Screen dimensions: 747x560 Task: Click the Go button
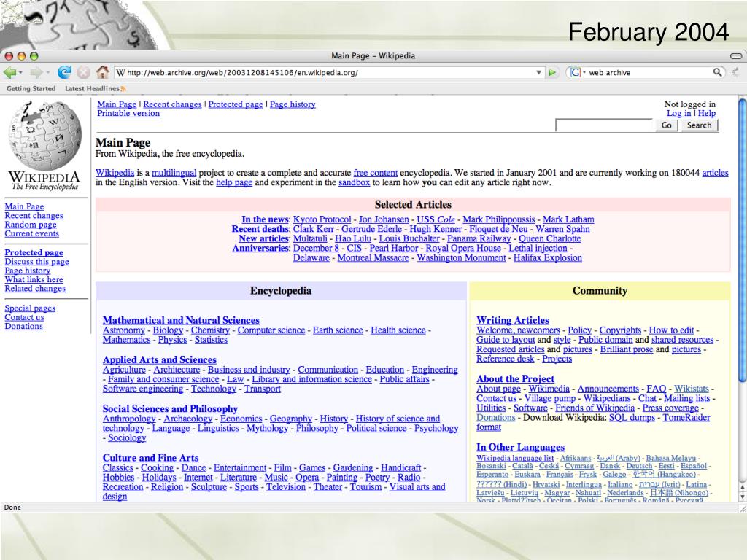[667, 125]
